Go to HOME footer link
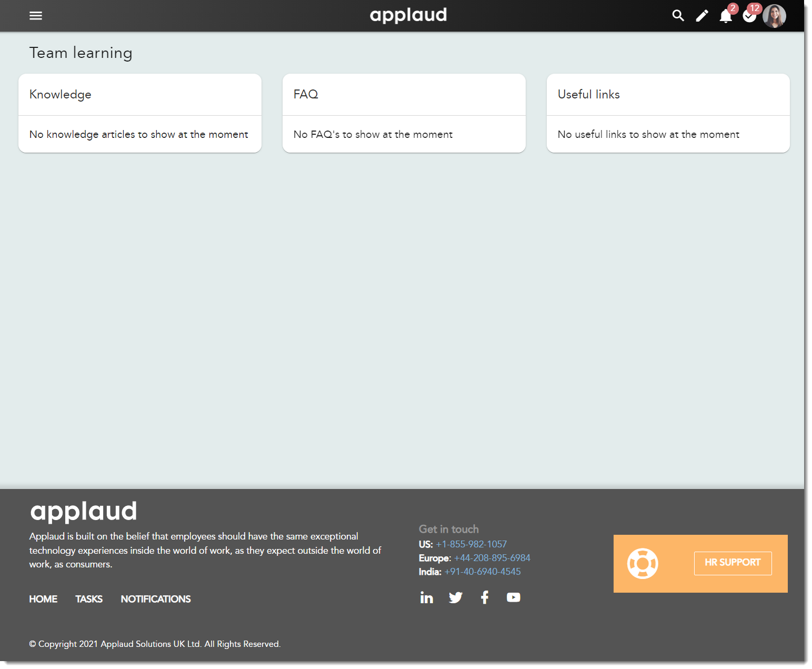812x669 pixels. [43, 599]
